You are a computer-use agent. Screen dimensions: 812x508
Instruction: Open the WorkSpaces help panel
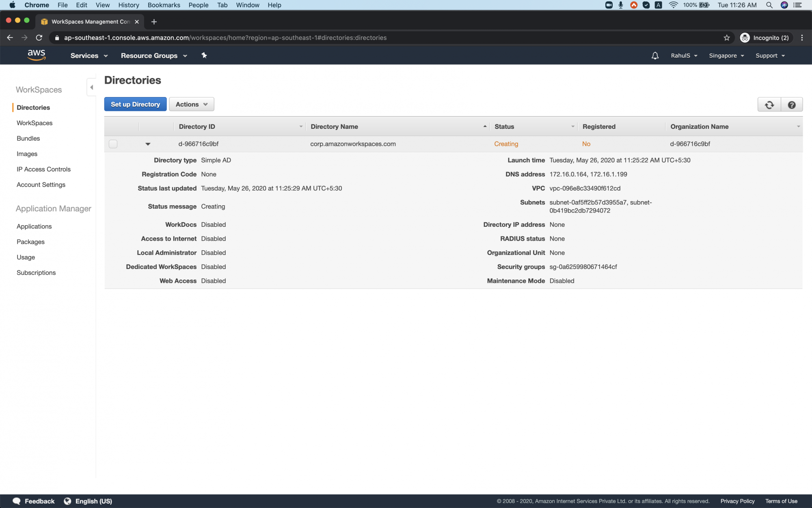coord(791,104)
